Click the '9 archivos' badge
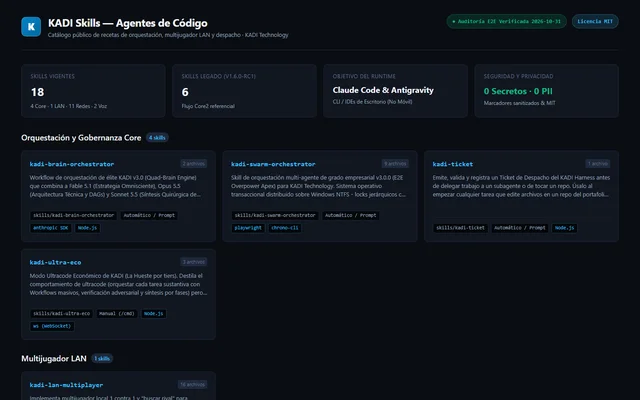Image resolution: width=640 pixels, height=400 pixels. point(395,164)
